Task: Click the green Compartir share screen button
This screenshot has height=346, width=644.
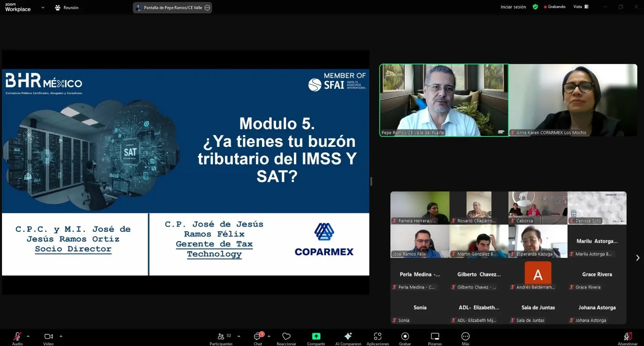Action: 316,336
